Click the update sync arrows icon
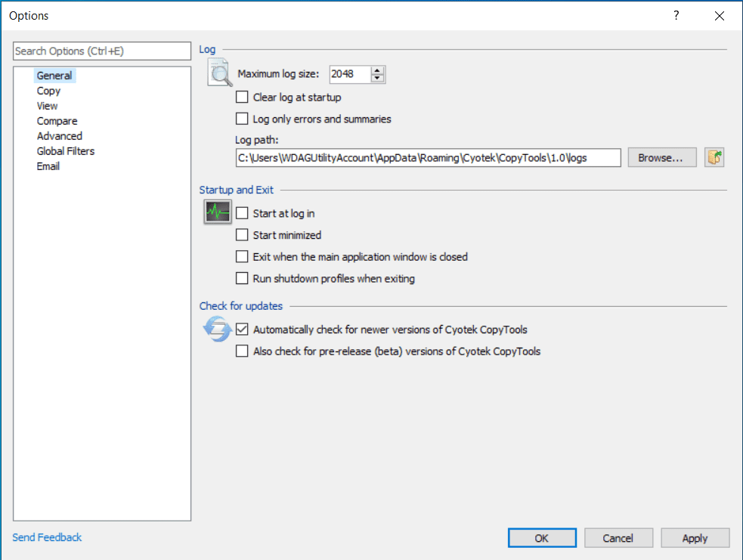 coord(217,330)
